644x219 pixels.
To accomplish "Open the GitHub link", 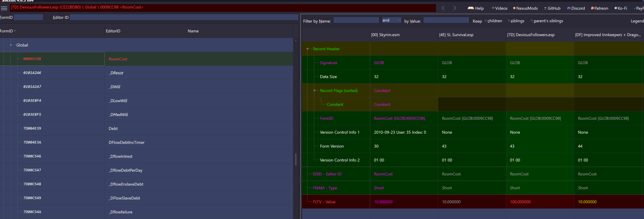I will tap(552, 8).
